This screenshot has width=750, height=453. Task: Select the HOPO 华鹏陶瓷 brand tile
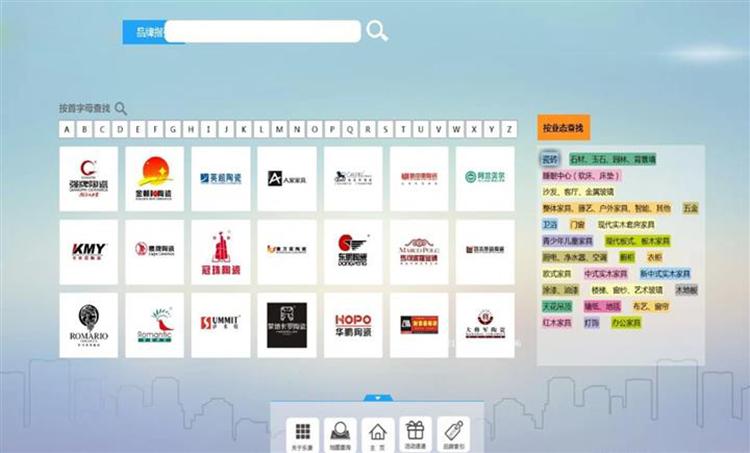[x=353, y=324]
